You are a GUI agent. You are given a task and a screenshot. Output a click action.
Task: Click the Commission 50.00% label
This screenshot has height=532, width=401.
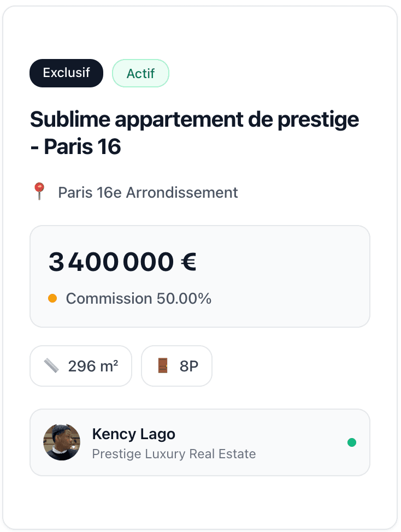(138, 299)
